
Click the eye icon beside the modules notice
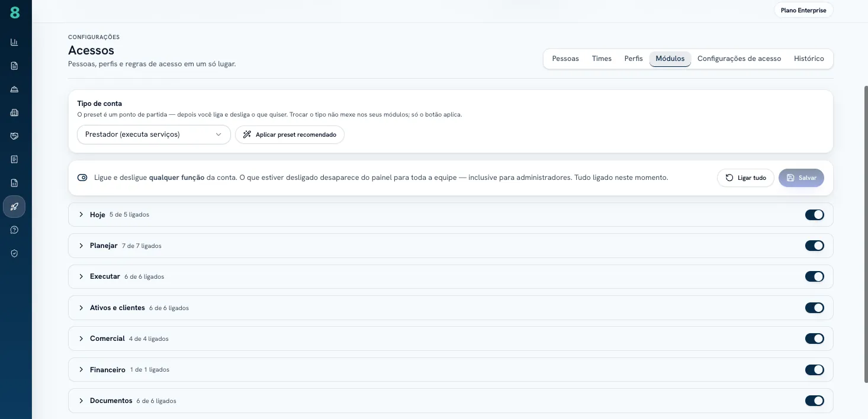[82, 178]
